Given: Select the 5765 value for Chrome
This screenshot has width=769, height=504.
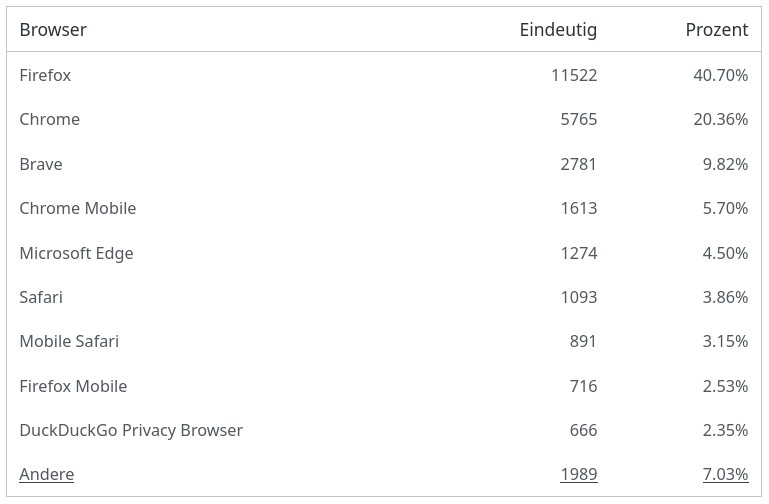Looking at the screenshot, I should [x=578, y=119].
